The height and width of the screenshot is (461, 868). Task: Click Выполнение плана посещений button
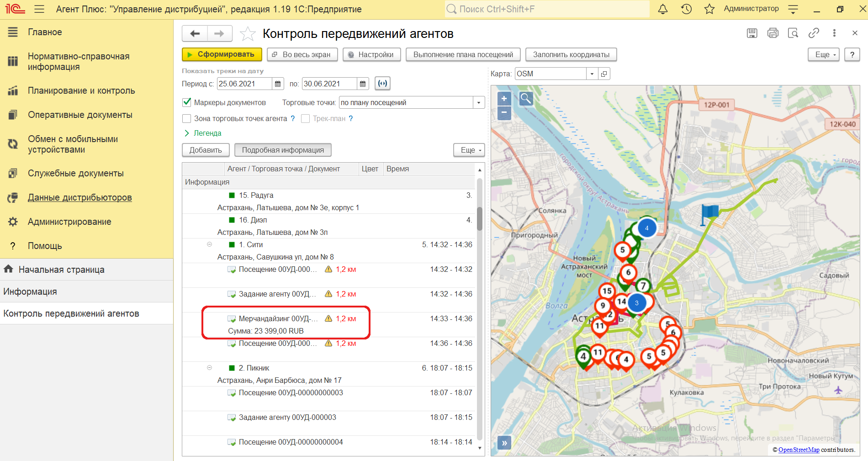point(463,54)
